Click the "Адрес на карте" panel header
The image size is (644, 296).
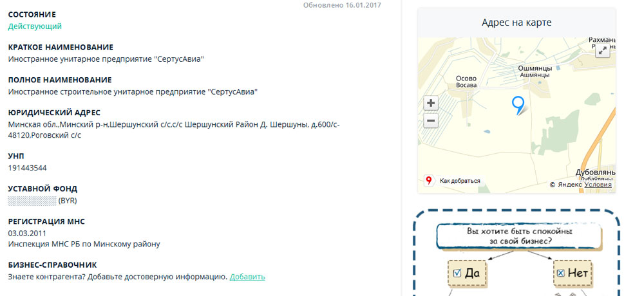516,23
